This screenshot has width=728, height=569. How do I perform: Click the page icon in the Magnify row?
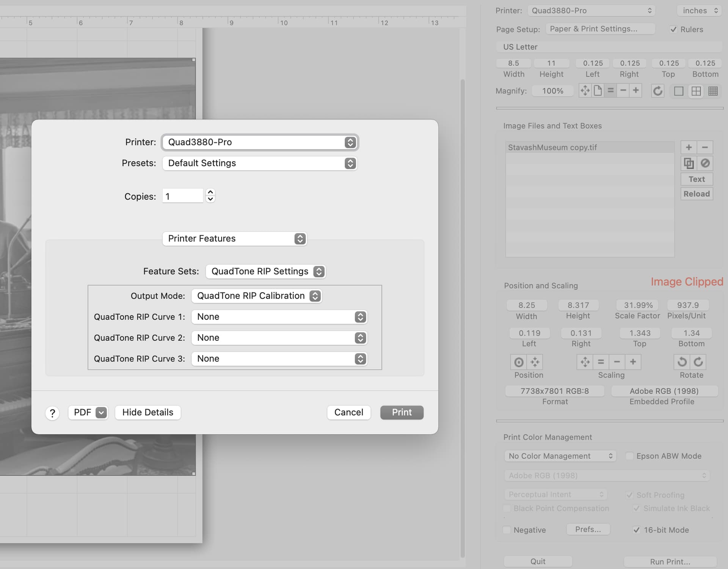coord(598,91)
